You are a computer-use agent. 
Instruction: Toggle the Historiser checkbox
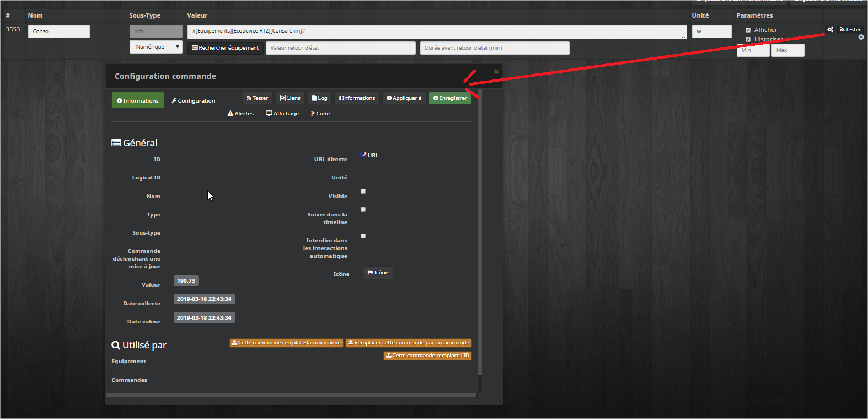[748, 40]
